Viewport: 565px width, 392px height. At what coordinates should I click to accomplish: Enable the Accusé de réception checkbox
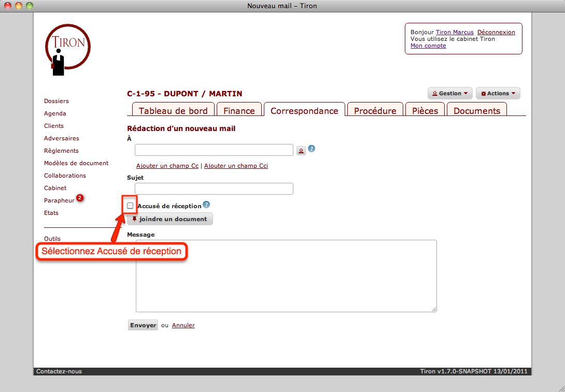coord(130,205)
